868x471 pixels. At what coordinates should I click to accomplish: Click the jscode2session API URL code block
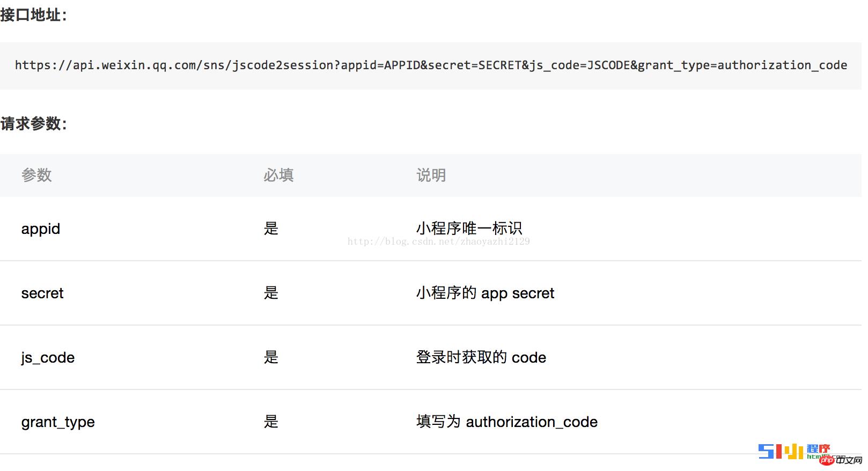click(431, 65)
